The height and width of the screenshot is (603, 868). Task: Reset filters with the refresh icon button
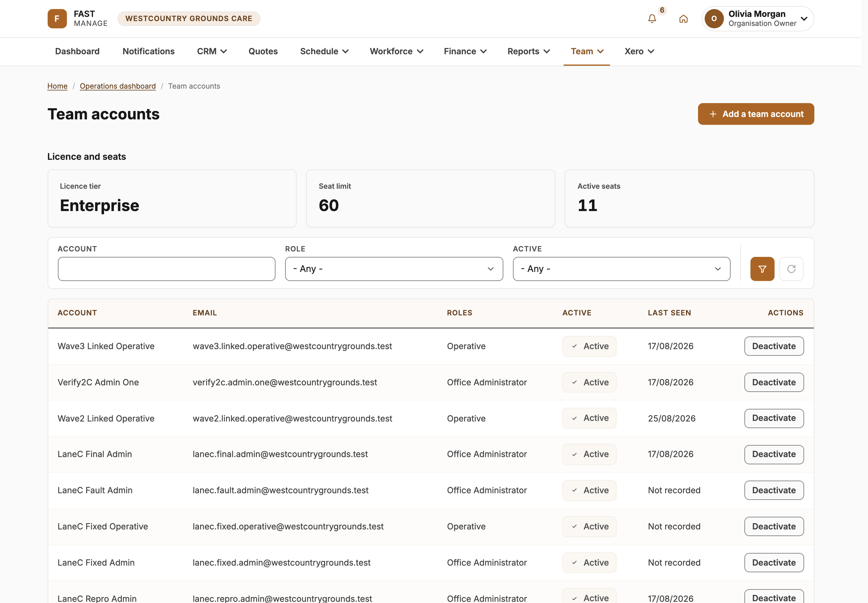click(x=791, y=269)
